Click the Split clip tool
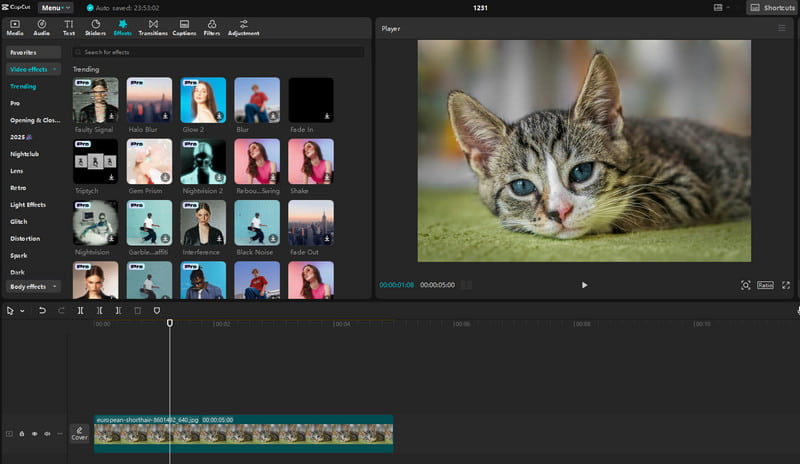800x464 pixels. pyautogui.click(x=81, y=311)
